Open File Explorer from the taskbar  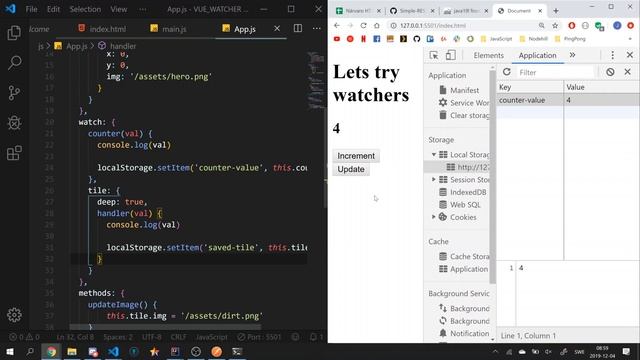(72, 351)
